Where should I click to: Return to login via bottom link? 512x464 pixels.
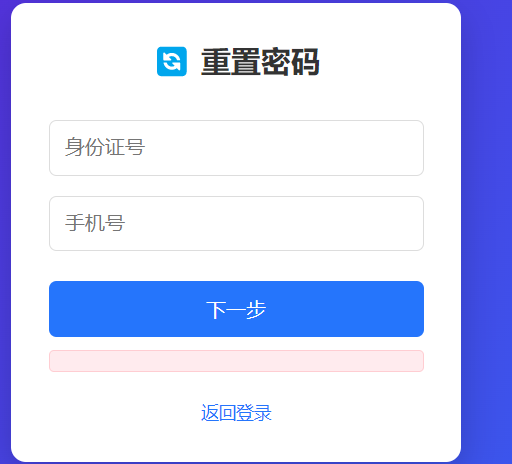coord(236,413)
